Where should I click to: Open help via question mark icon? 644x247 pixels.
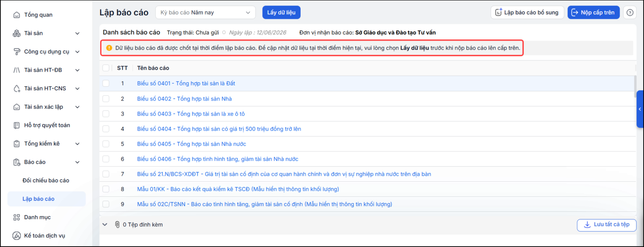(630, 13)
